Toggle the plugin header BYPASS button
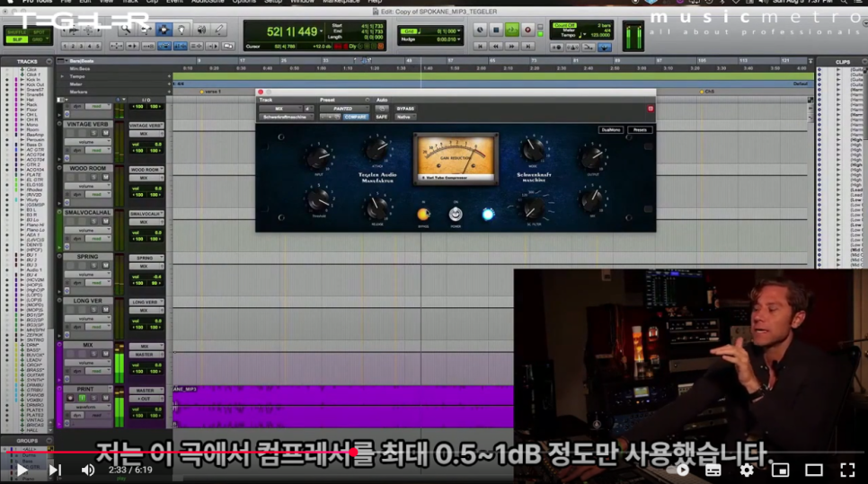Image resolution: width=868 pixels, height=484 pixels. [x=405, y=109]
